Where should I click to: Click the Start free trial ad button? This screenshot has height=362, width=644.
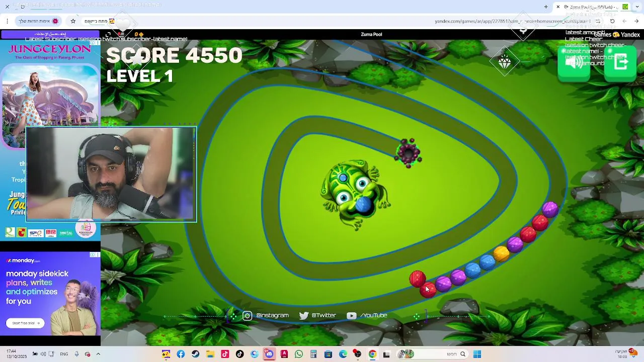point(25,323)
